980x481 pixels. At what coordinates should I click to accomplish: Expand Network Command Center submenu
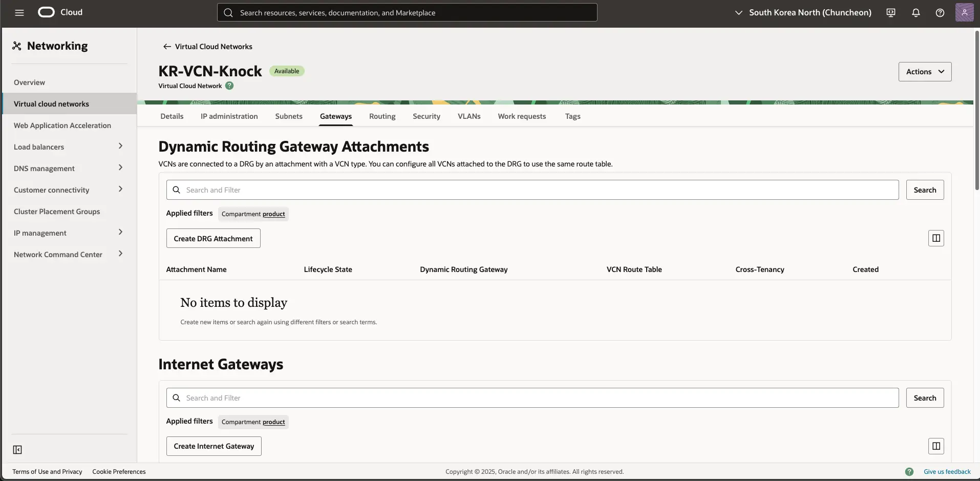[x=120, y=254]
